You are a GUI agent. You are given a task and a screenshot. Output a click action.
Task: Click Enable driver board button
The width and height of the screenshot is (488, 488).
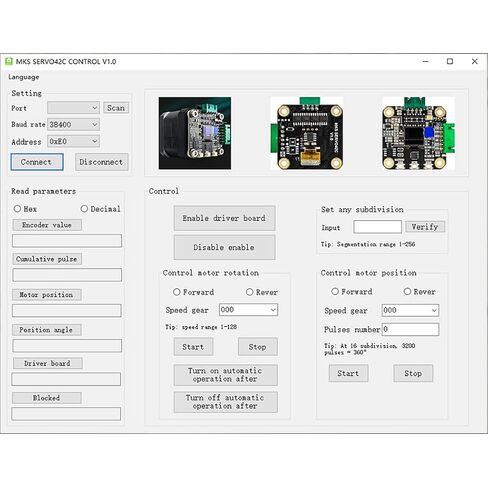(x=224, y=218)
